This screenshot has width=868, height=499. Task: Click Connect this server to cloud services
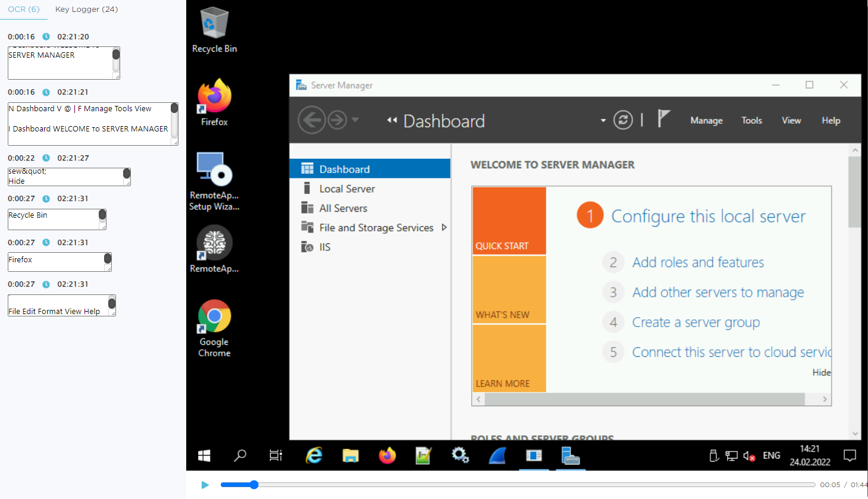tap(732, 352)
